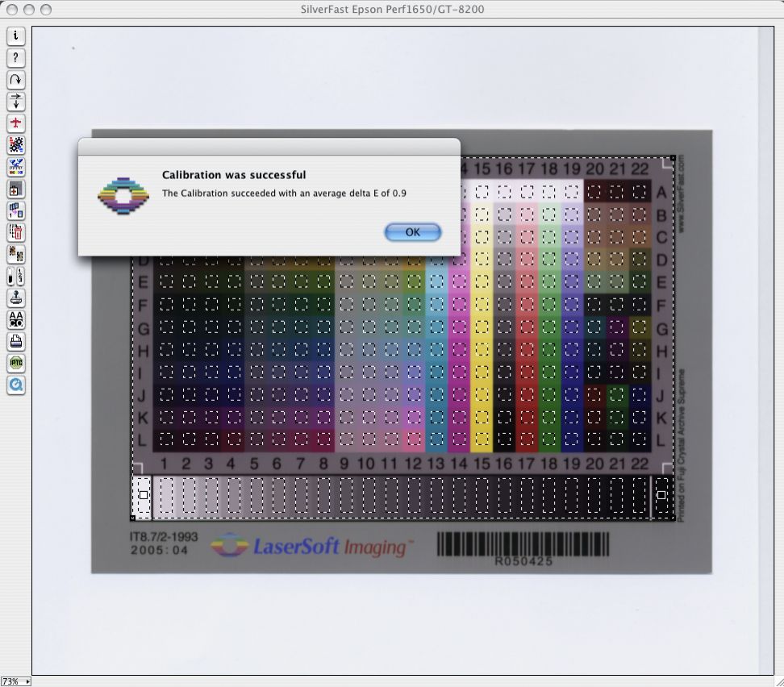Open help with the question mark icon
Viewport: 784px width, 687px height.
pyautogui.click(x=15, y=58)
